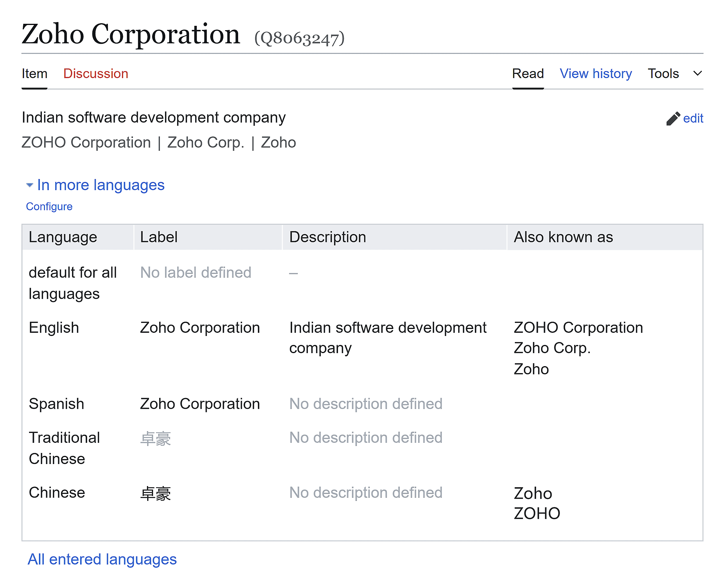
Task: Click the Q8063247 item identifier
Action: [x=299, y=38]
